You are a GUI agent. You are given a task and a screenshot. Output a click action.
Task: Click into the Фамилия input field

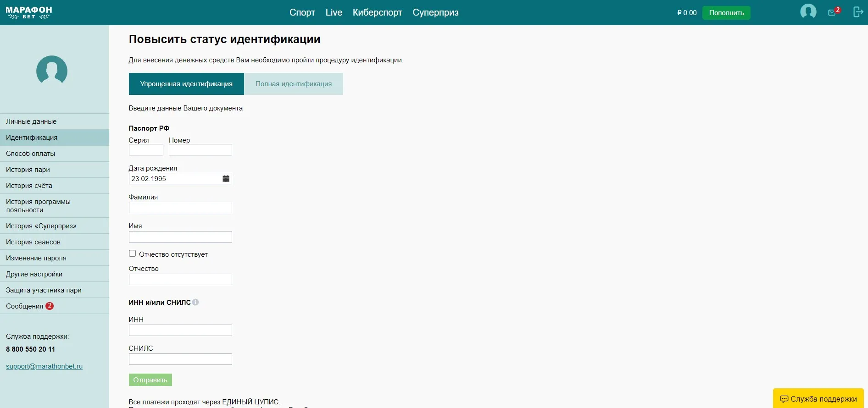coord(180,208)
